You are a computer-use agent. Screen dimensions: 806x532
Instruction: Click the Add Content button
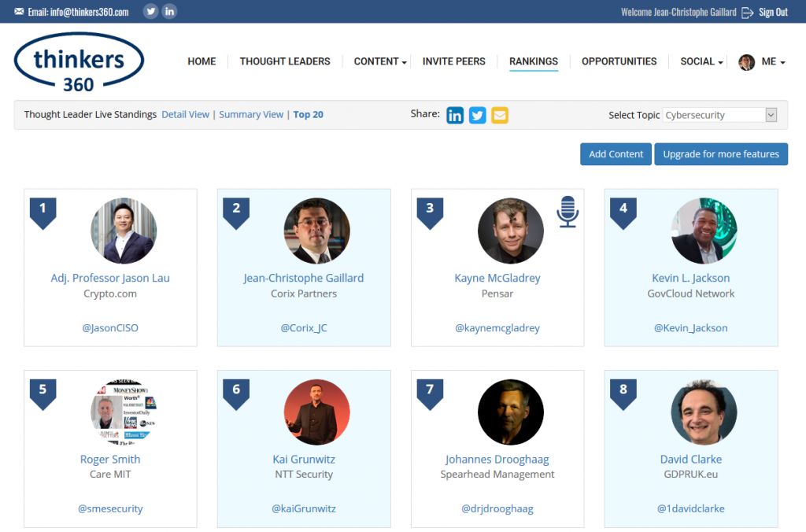coord(616,154)
